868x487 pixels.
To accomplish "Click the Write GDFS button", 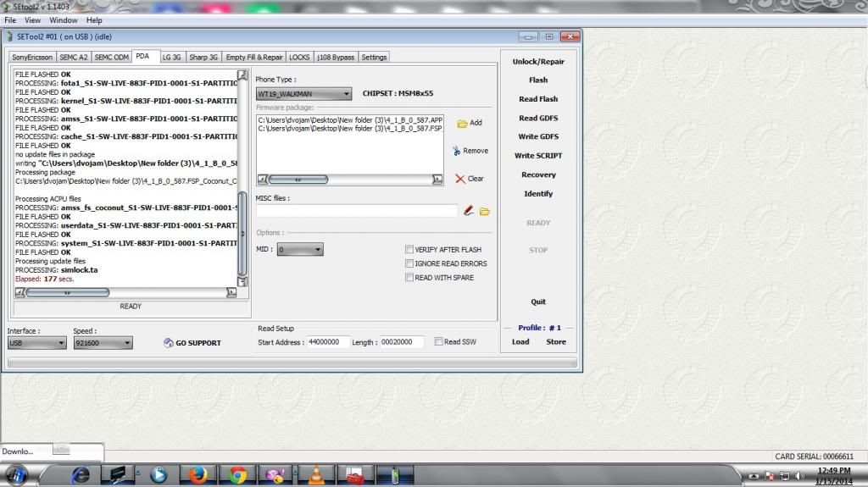I will coord(538,136).
